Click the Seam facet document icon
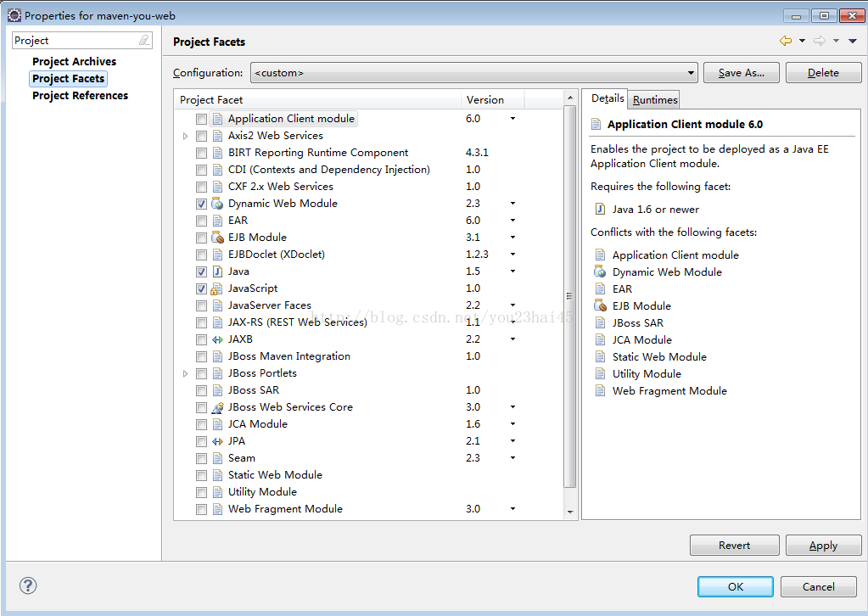 click(x=217, y=458)
